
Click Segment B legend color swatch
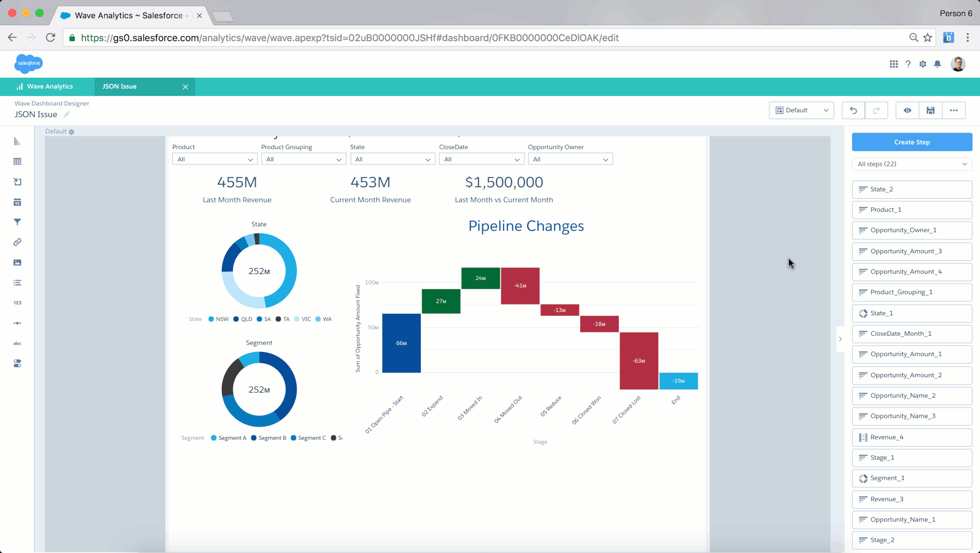coord(254,438)
